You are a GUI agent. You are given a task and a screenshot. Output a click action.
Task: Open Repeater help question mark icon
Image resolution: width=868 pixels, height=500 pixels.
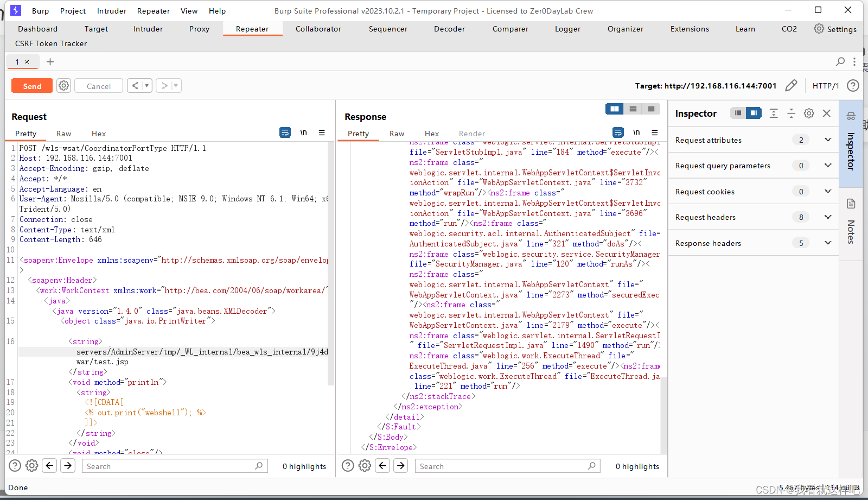tap(853, 85)
